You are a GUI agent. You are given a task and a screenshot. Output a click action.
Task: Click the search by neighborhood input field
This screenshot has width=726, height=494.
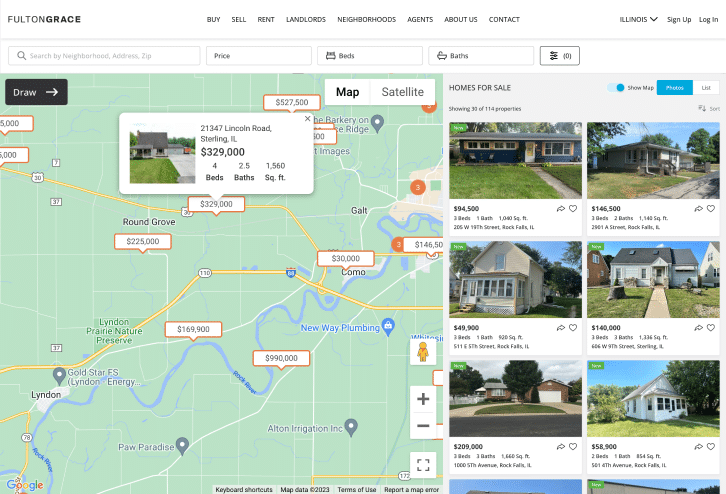(x=104, y=56)
